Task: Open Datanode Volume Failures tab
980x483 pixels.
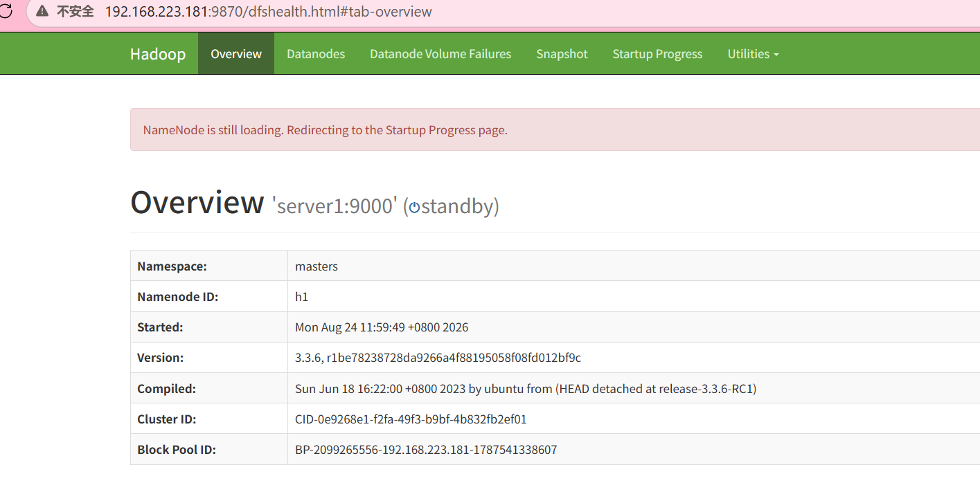Action: 440,54
